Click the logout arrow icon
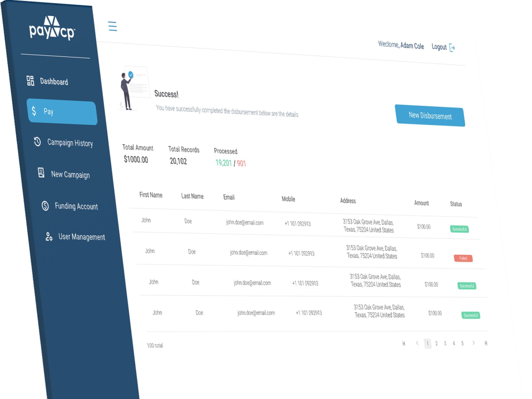532x399 pixels. point(452,47)
